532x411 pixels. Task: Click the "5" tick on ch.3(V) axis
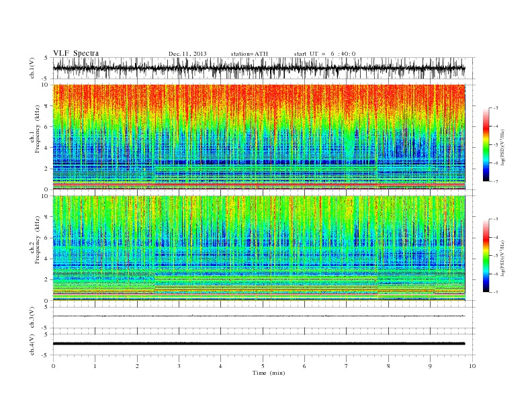[x=46, y=307]
